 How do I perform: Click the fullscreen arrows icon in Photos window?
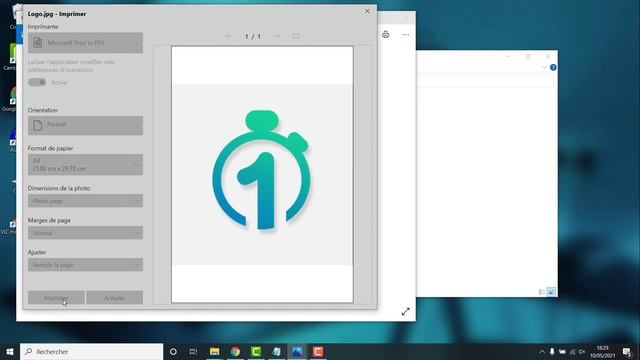[405, 311]
